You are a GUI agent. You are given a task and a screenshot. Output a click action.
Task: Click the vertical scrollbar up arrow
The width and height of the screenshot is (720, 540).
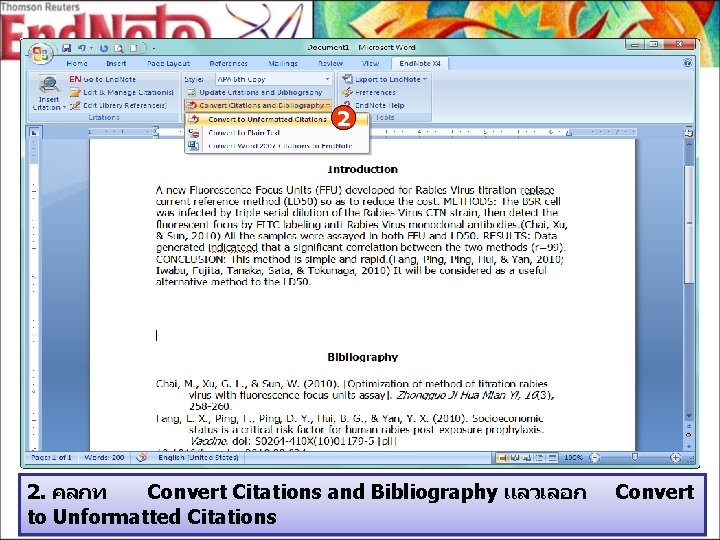[688, 144]
